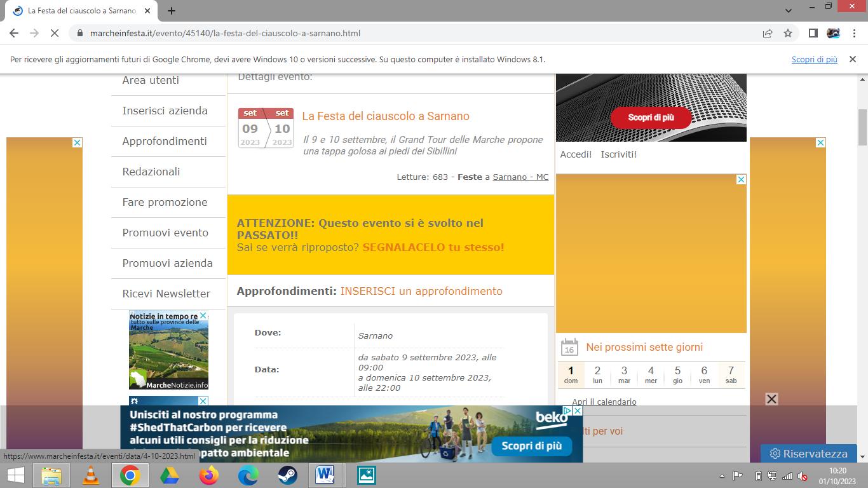Click the Iscriviti sign-up link

619,154
